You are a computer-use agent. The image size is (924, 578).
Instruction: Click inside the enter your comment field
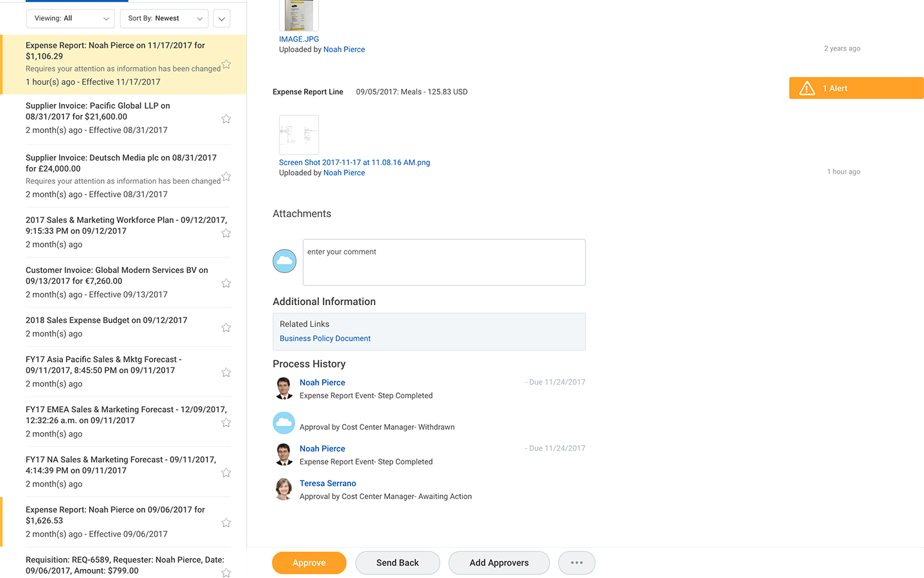point(444,262)
